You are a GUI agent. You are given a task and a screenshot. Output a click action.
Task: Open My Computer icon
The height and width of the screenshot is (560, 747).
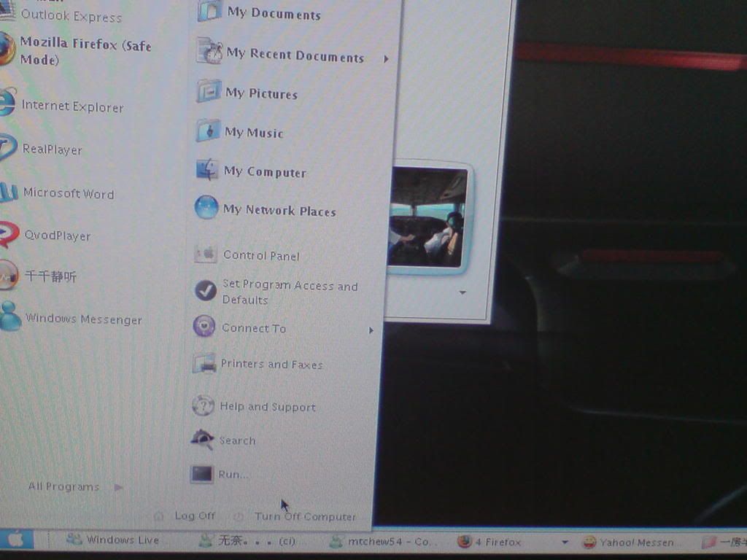coord(207,171)
